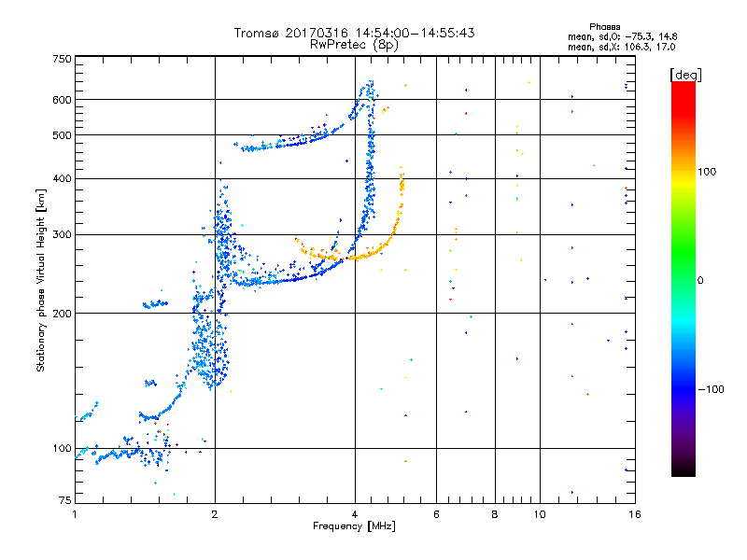
Task: Click the 'RwPretec (8p)' subtitle
Action: tap(354, 45)
